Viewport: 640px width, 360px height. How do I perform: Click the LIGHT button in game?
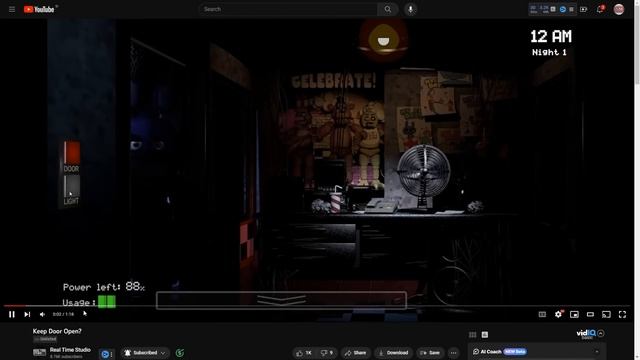point(72,187)
